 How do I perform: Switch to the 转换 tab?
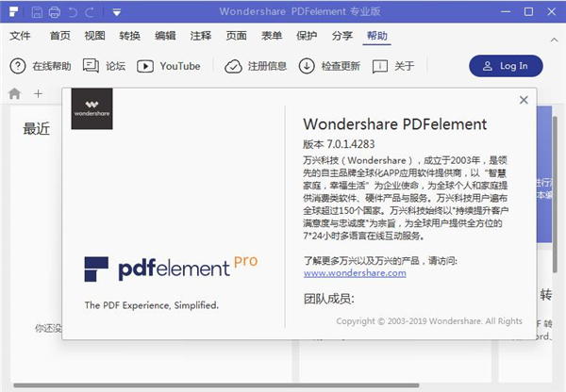coord(129,36)
